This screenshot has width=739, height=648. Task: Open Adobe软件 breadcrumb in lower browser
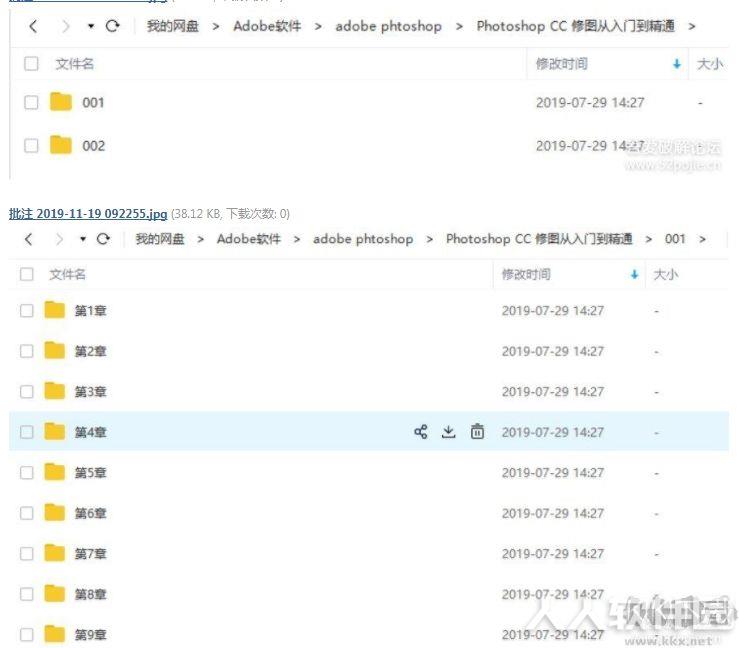click(x=249, y=239)
